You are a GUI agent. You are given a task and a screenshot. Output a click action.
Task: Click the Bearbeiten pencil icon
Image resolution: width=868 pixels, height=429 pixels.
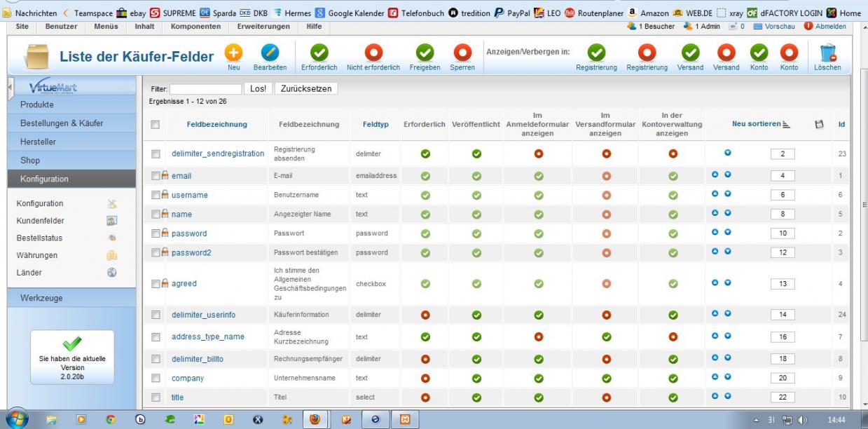point(270,53)
